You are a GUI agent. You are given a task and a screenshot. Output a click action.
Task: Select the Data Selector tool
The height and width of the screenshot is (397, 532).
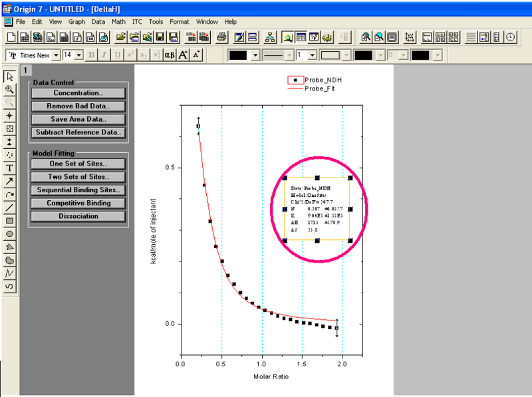point(9,142)
